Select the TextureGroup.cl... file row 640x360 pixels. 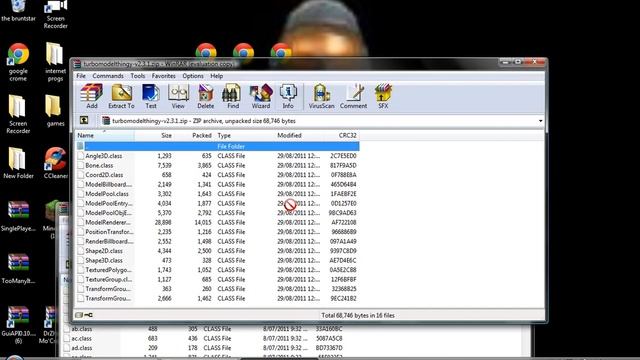point(218,280)
